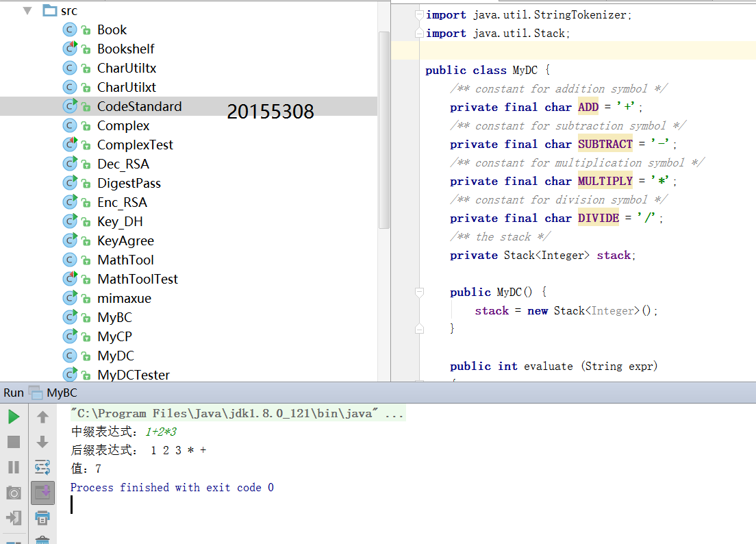Open the DigestPass class
The height and width of the screenshot is (544, 756).
tap(129, 183)
